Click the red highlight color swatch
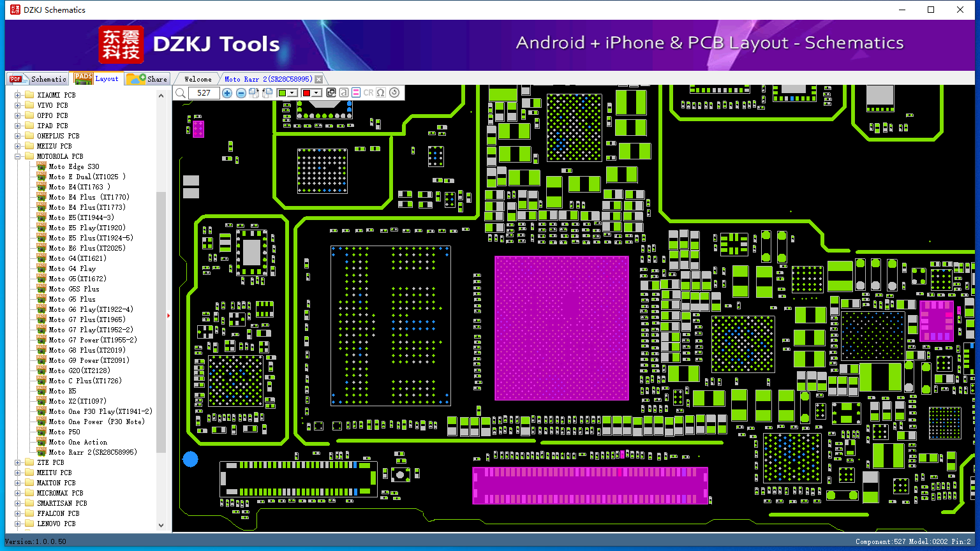Viewport: 980px width, 551px height. (x=306, y=93)
